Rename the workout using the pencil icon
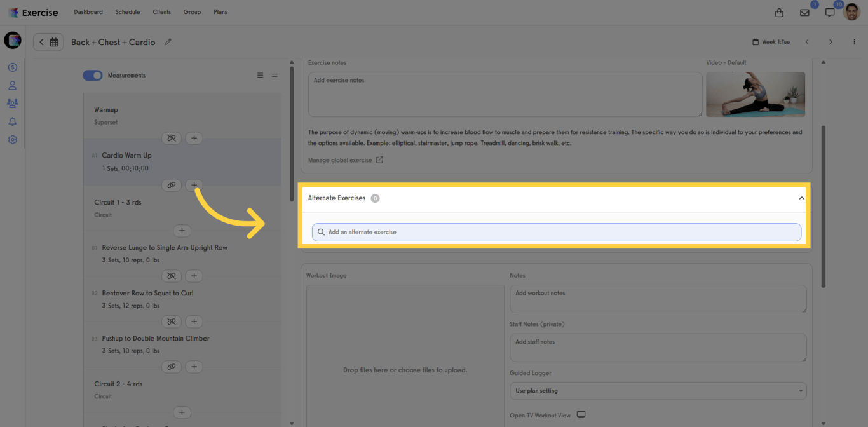 [168, 41]
